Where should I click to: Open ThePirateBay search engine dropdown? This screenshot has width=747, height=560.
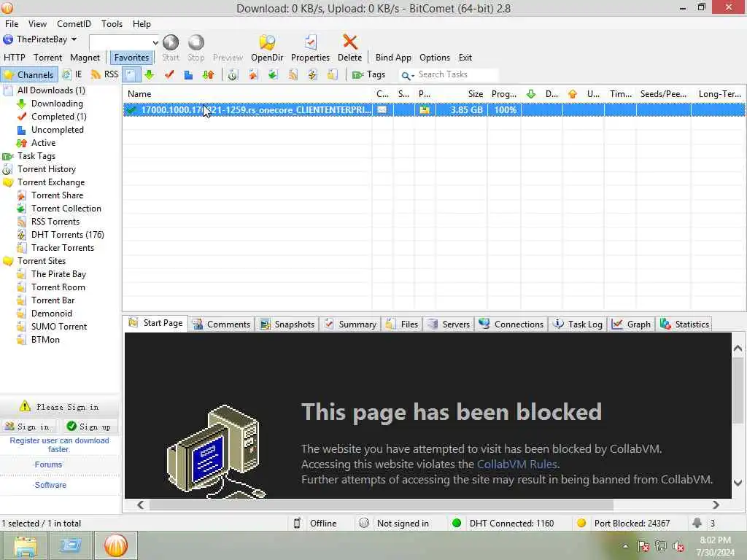74,39
